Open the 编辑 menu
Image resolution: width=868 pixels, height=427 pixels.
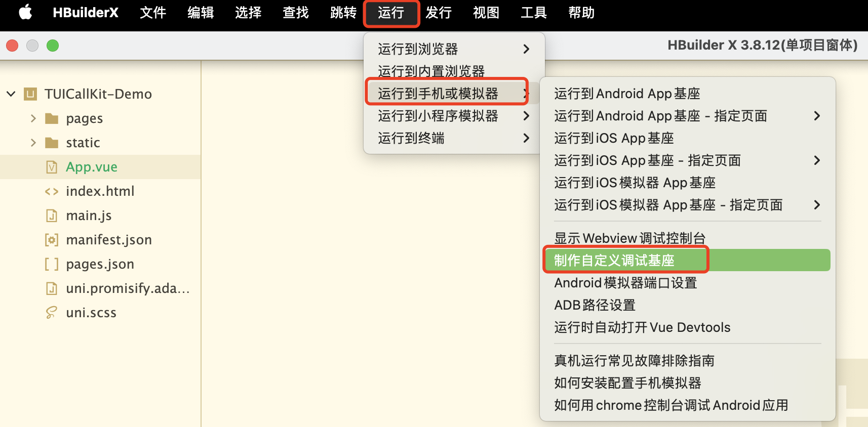tap(201, 12)
